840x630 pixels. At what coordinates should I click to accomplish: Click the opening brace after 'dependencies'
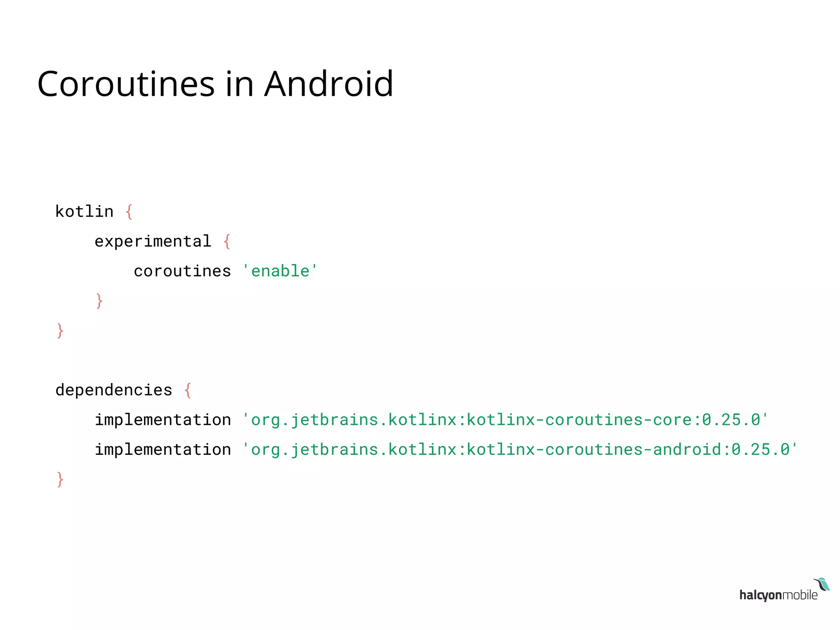(x=188, y=390)
